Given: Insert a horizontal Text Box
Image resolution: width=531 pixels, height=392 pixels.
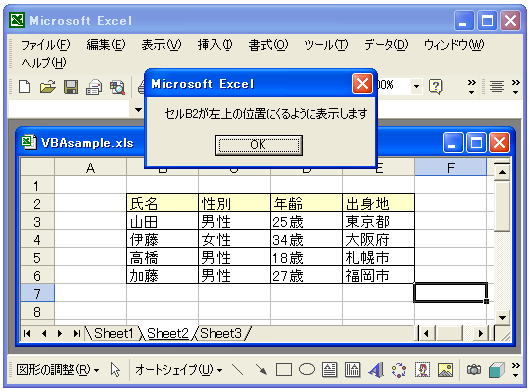Looking at the screenshot, I should pos(329,370).
